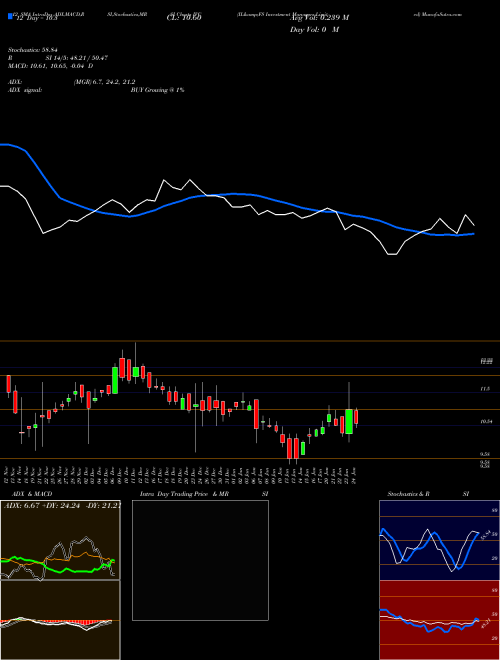Select the Stochastics: 58.84 reading
Image resolution: width=500 pixels, height=660 pixels.
pyautogui.click(x=32, y=51)
